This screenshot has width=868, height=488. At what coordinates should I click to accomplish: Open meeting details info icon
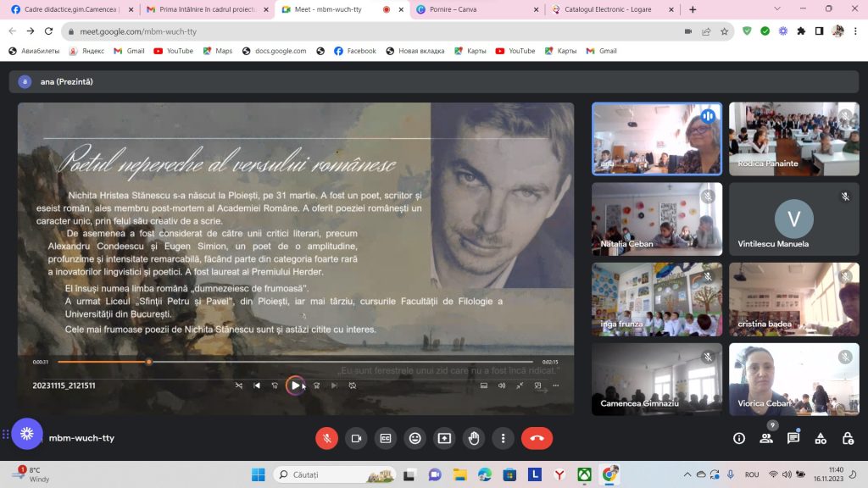(x=739, y=438)
